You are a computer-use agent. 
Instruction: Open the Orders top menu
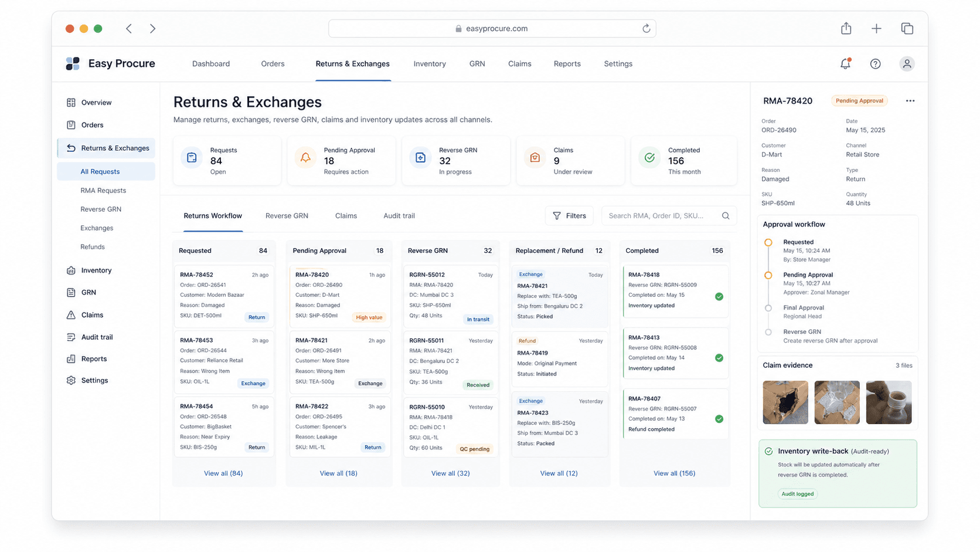click(273, 64)
